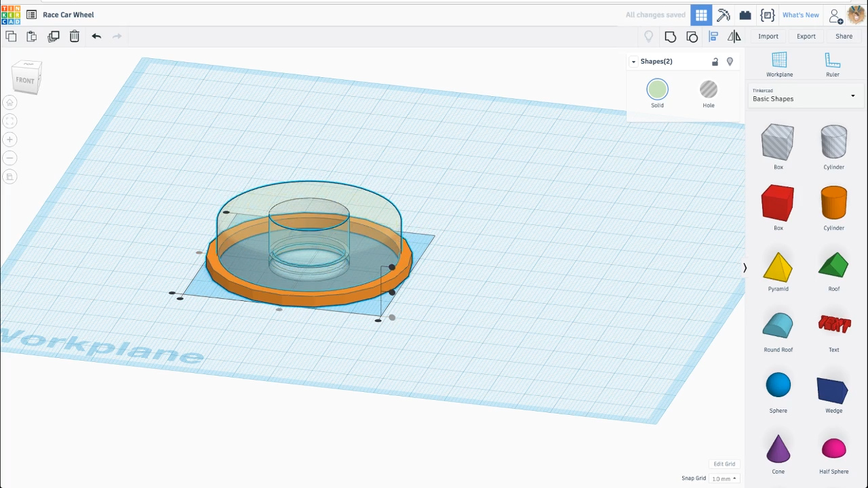The height and width of the screenshot is (488, 868).
Task: Switch to orthographic view
Action: pyautogui.click(x=10, y=177)
